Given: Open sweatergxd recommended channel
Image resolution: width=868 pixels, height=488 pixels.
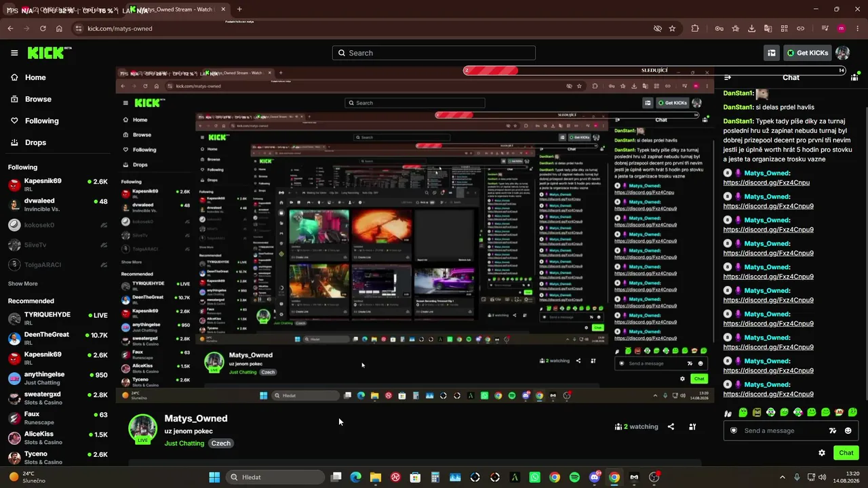Looking at the screenshot, I should (58, 398).
